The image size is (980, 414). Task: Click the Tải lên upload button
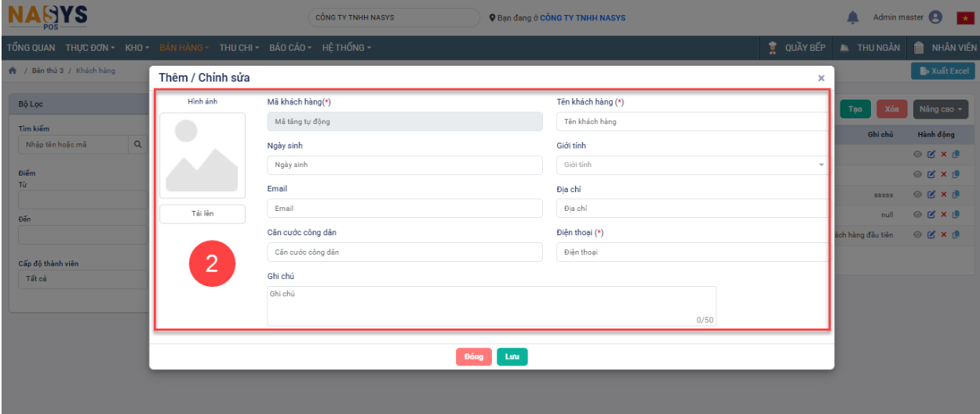202,214
